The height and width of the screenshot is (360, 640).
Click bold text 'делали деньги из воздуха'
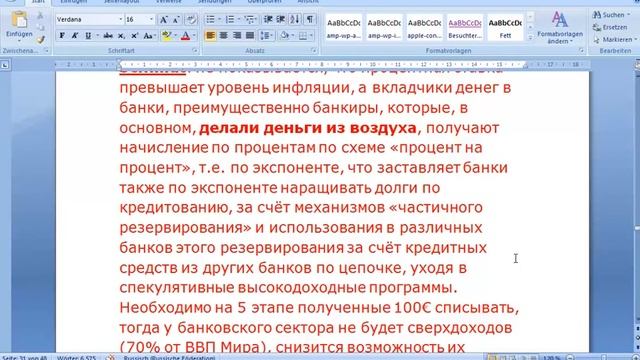click(308, 128)
